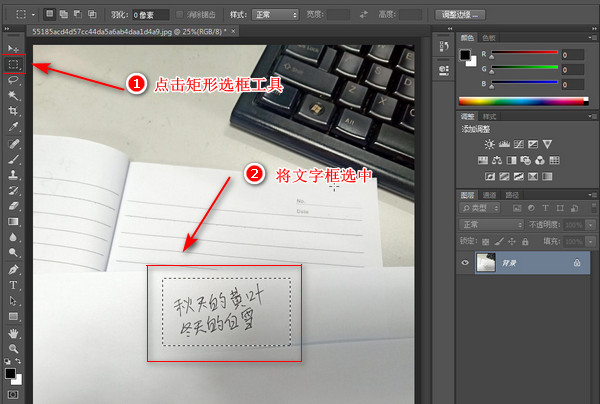Image resolution: width=600 pixels, height=404 pixels.
Task: Select the Hand tool
Action: coord(13,334)
